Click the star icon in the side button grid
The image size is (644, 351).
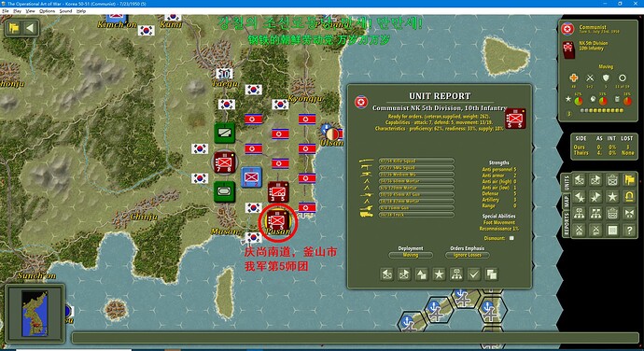pyautogui.click(x=612, y=196)
